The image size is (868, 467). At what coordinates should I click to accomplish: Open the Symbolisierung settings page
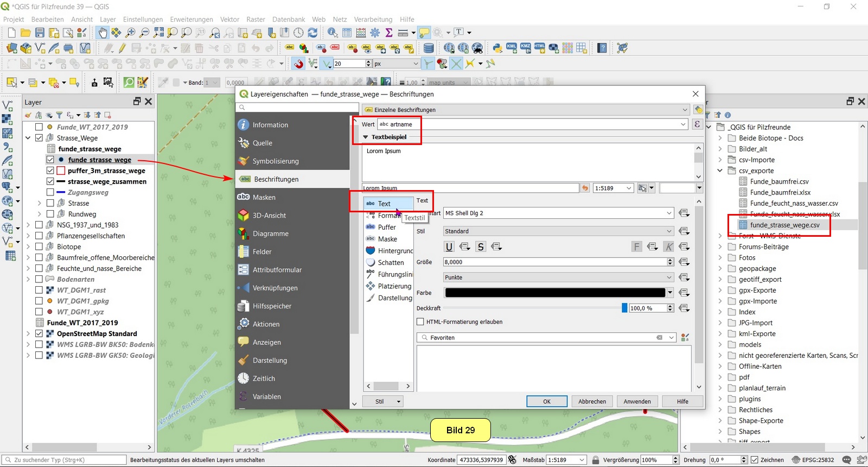click(x=275, y=161)
